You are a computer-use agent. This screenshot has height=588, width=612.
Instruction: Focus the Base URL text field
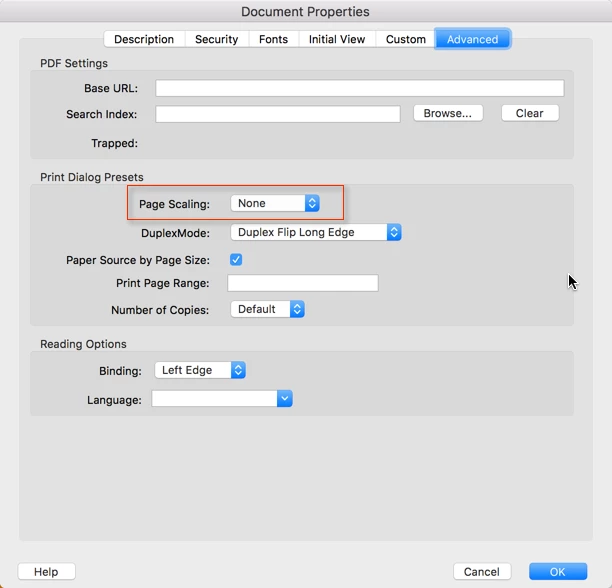click(359, 88)
